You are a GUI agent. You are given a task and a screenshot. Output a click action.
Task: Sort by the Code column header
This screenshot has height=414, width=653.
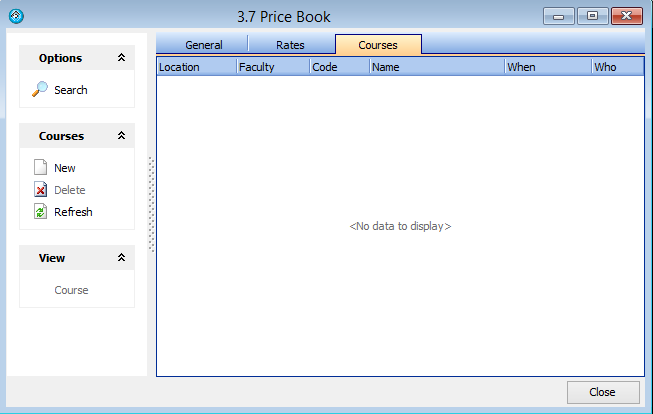tap(339, 67)
